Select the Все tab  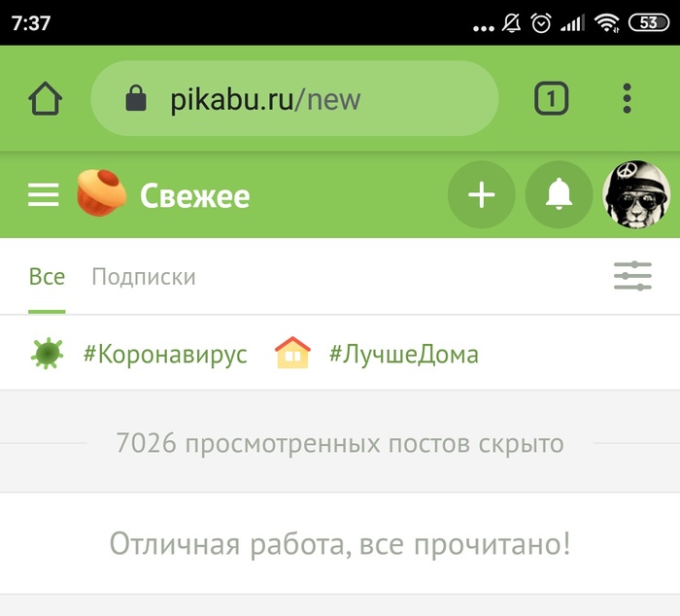point(47,277)
